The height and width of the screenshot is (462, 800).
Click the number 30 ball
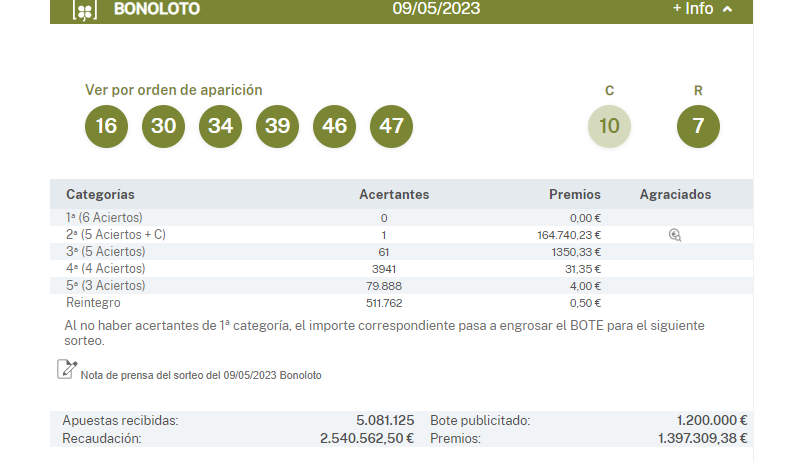[163, 126]
